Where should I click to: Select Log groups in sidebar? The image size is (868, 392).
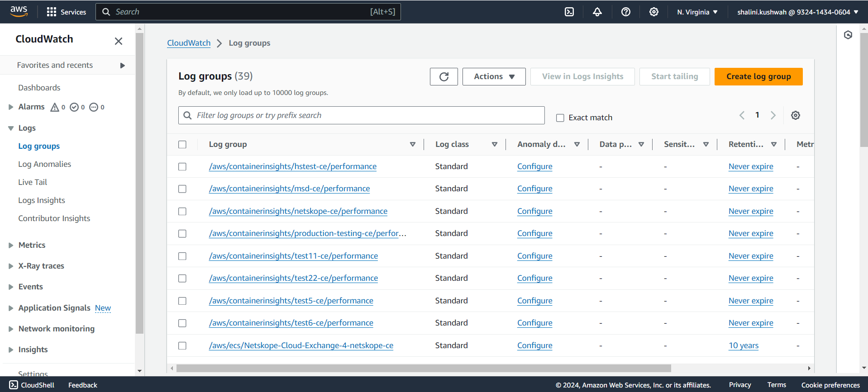click(39, 146)
